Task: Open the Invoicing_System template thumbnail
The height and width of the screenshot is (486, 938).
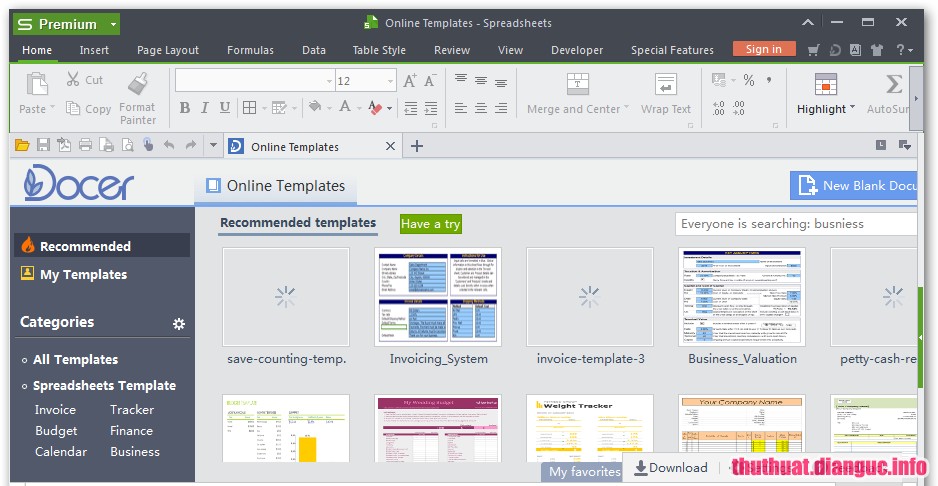Action: (x=438, y=297)
